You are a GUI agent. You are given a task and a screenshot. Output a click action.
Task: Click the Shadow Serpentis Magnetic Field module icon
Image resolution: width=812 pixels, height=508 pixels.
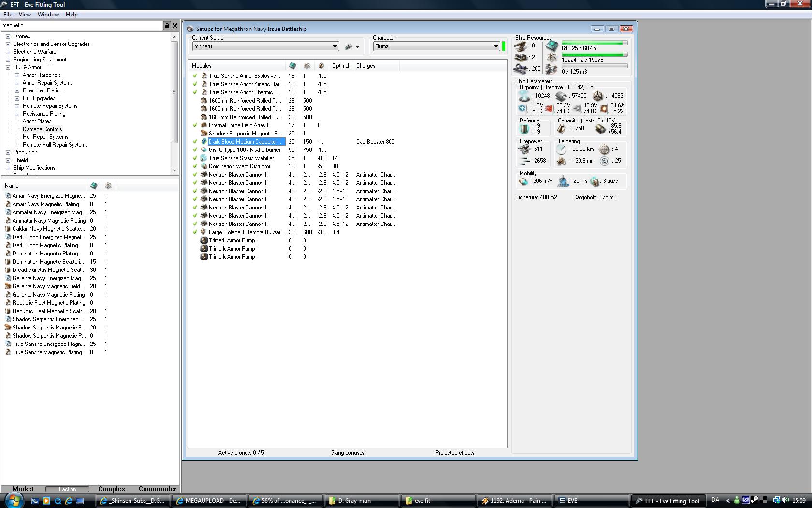pos(204,134)
